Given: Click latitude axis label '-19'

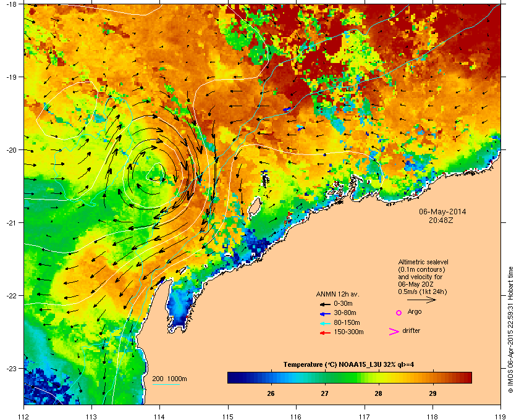Looking at the screenshot, I should 11,77.
